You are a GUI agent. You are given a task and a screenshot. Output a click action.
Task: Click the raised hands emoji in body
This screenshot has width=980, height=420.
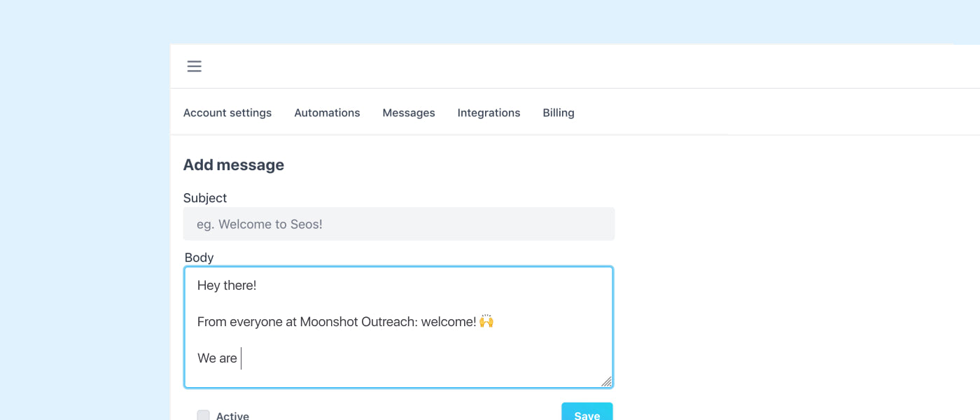pyautogui.click(x=486, y=321)
